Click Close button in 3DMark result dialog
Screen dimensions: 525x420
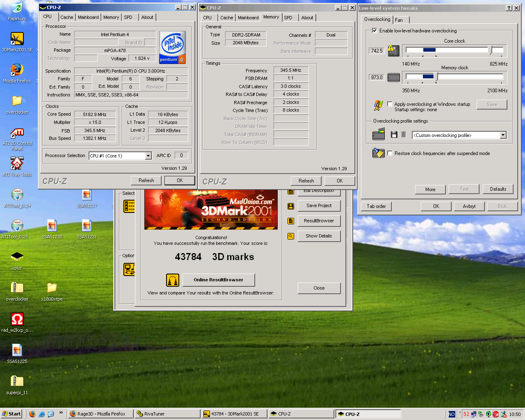(319, 288)
